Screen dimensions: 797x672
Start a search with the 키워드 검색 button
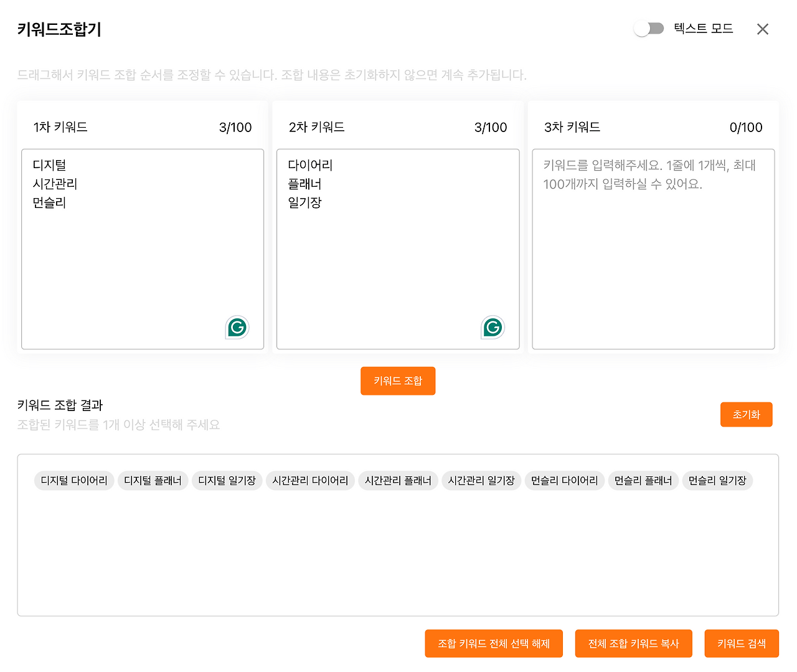tap(741, 643)
